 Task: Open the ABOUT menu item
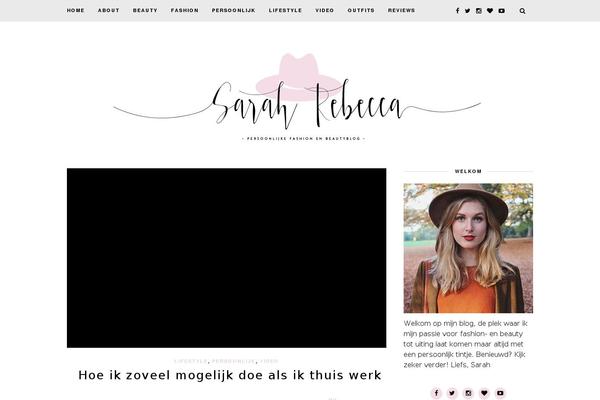point(108,10)
